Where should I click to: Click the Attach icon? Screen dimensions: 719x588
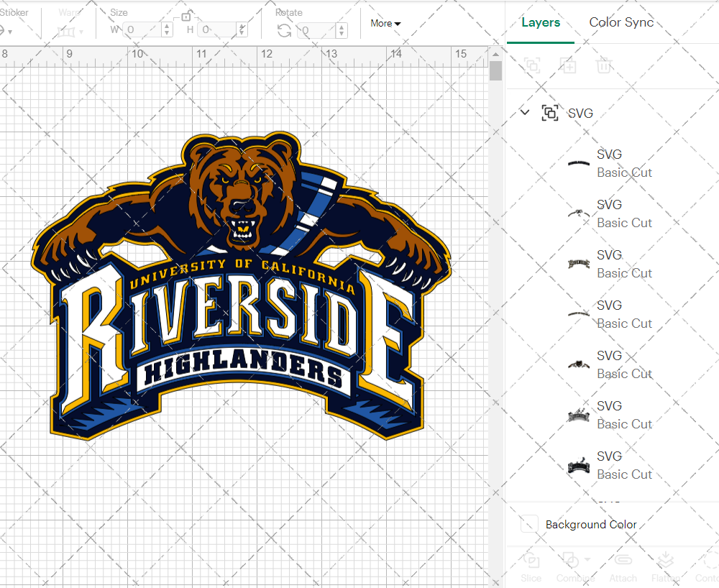[623, 567]
